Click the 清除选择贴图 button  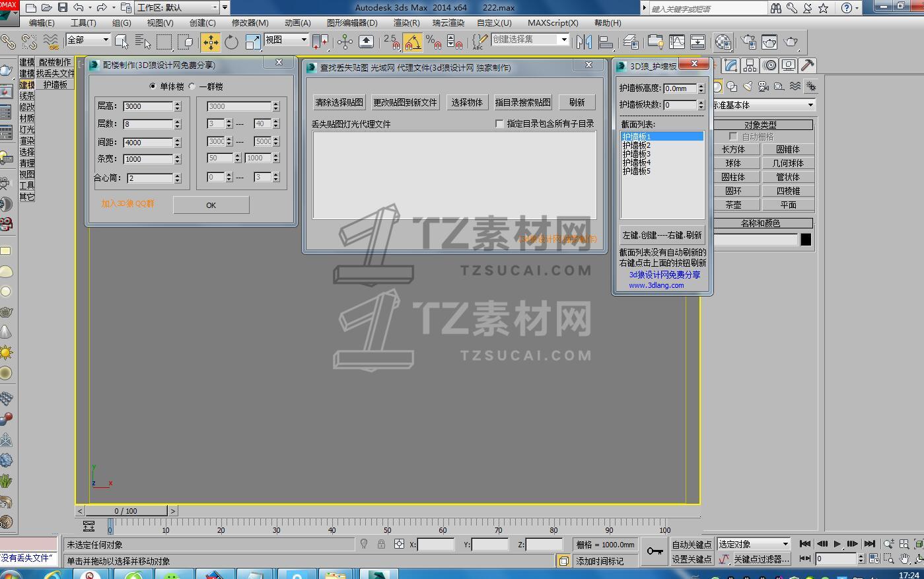[x=339, y=102]
